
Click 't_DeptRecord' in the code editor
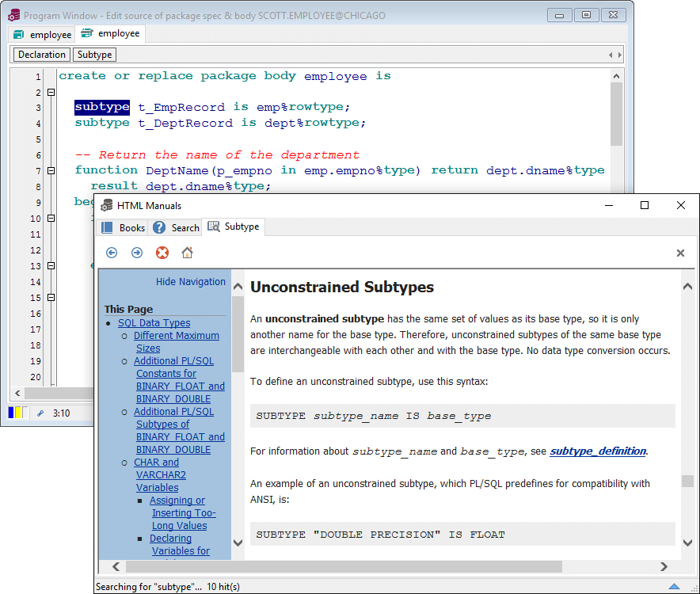coord(185,123)
